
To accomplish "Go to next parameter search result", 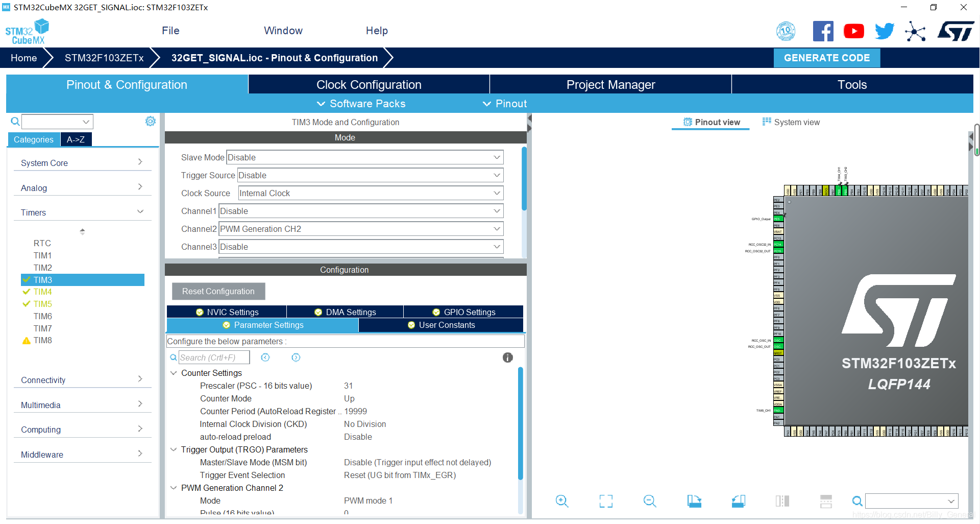I will pyautogui.click(x=296, y=358).
